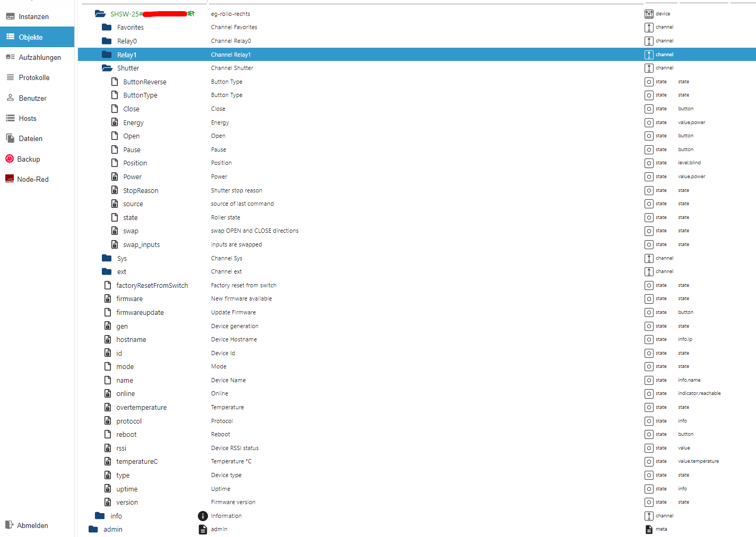The image size is (756, 537).
Task: Select the Objekte sidebar item
Action: tap(37, 37)
